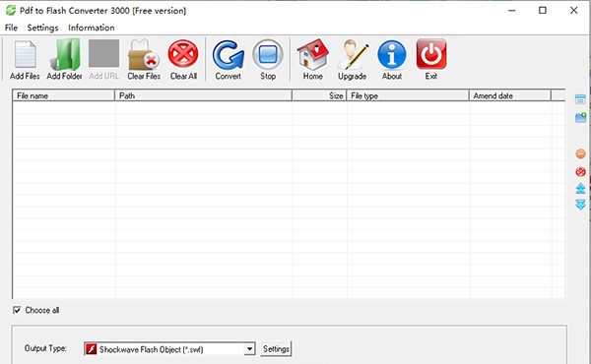Image resolution: width=591 pixels, height=364 pixels.
Task: Open the Information menu
Action: (x=92, y=28)
